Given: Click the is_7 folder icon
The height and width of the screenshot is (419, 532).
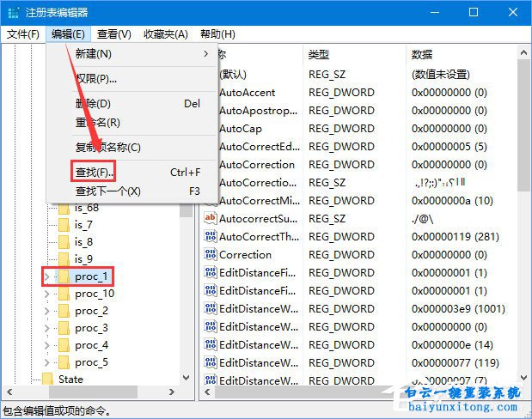Looking at the screenshot, I should point(64,224).
